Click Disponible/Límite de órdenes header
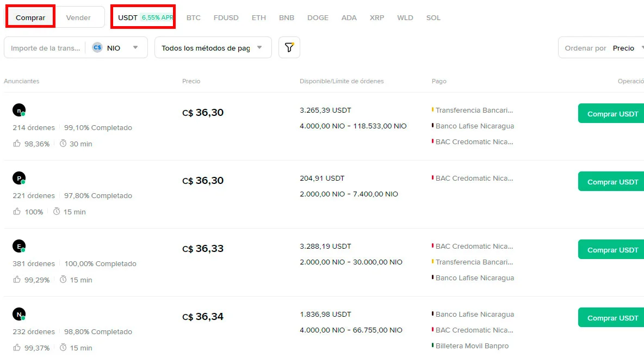This screenshot has height=357, width=644. tap(342, 81)
